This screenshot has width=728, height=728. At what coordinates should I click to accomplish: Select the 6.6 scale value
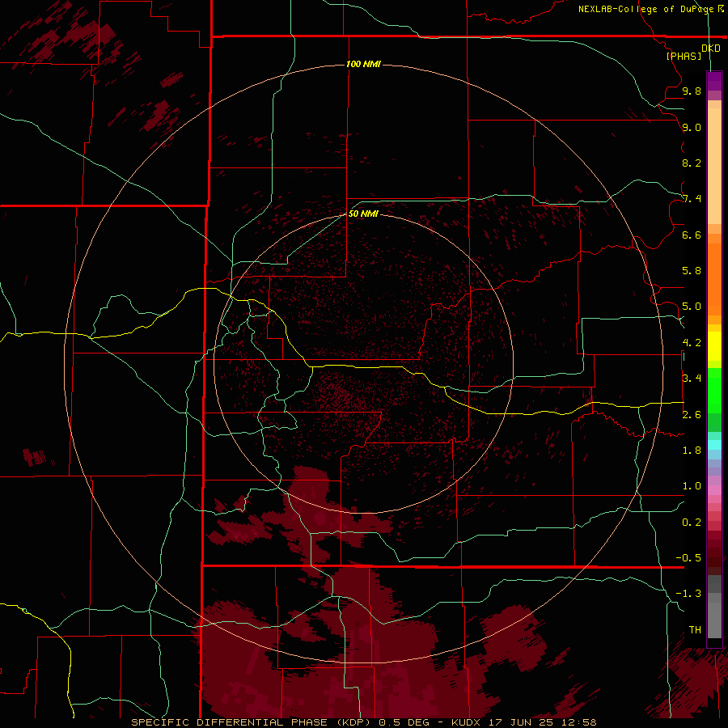pyautogui.click(x=692, y=235)
